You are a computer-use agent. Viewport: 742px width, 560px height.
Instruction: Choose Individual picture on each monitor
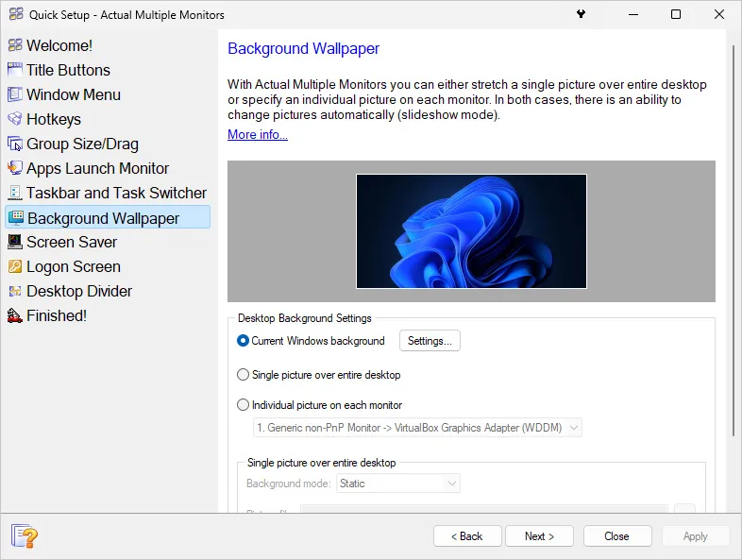(x=243, y=405)
